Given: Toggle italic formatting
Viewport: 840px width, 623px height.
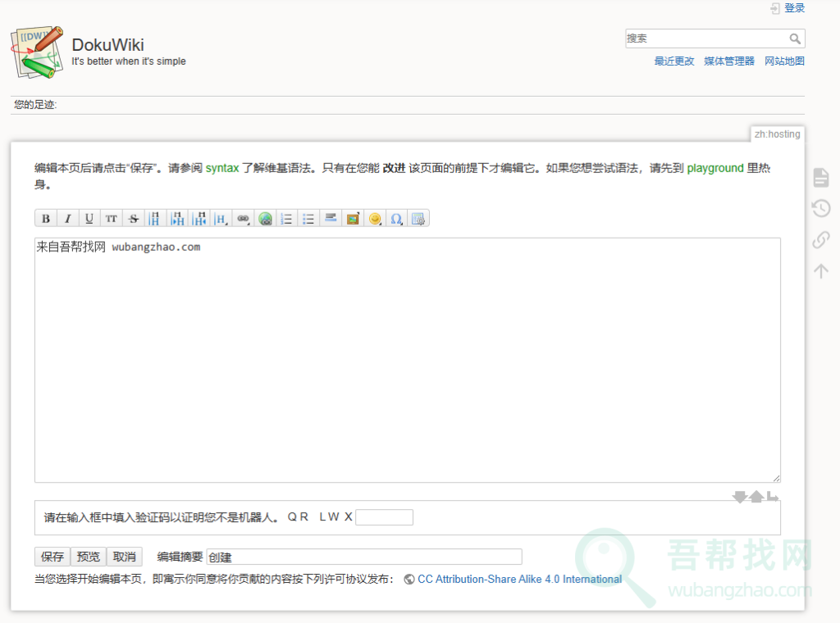Looking at the screenshot, I should (x=67, y=218).
